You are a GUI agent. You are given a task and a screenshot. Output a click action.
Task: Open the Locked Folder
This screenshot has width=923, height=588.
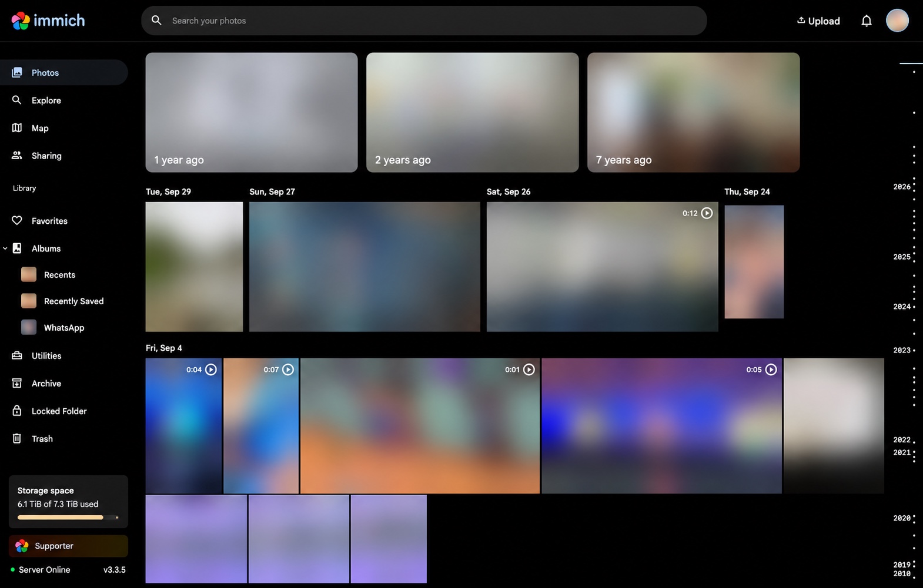coord(64,411)
